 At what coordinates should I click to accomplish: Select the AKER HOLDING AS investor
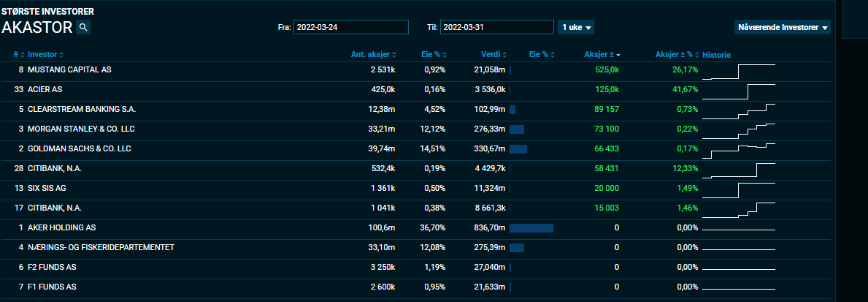pyautogui.click(x=62, y=227)
